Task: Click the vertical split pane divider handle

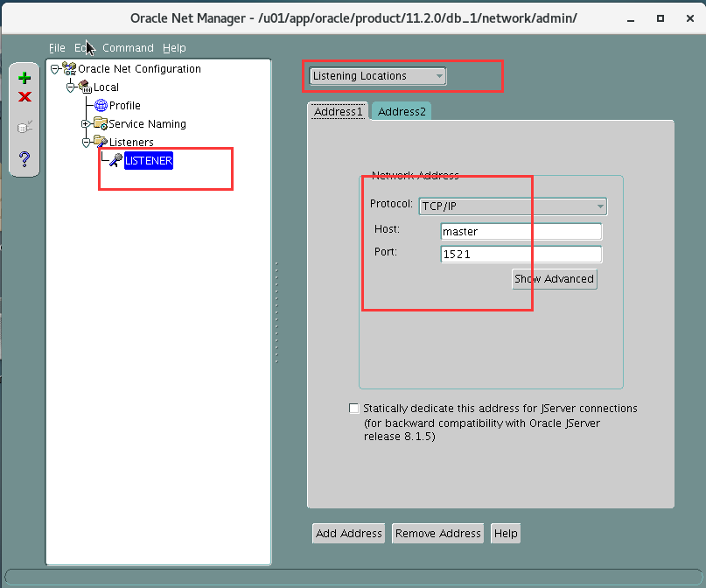Action: click(276, 312)
